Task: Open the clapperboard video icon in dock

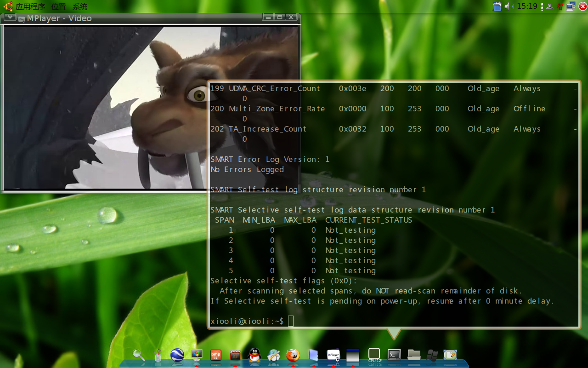Action: (x=235, y=355)
